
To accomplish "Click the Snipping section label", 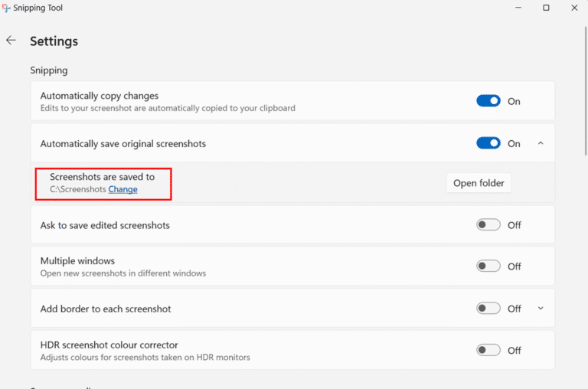I will 49,70.
